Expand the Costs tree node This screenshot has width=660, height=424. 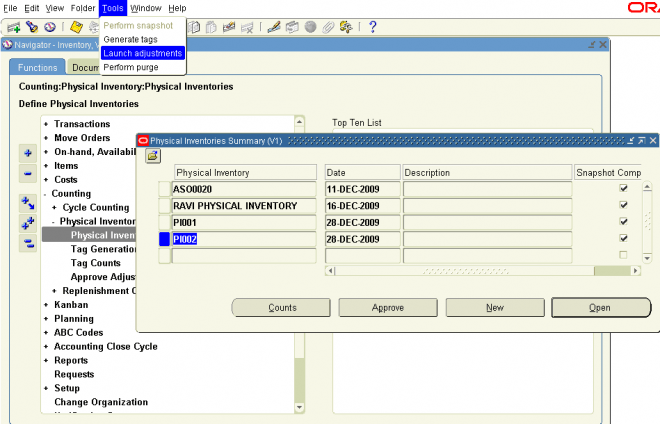point(46,179)
